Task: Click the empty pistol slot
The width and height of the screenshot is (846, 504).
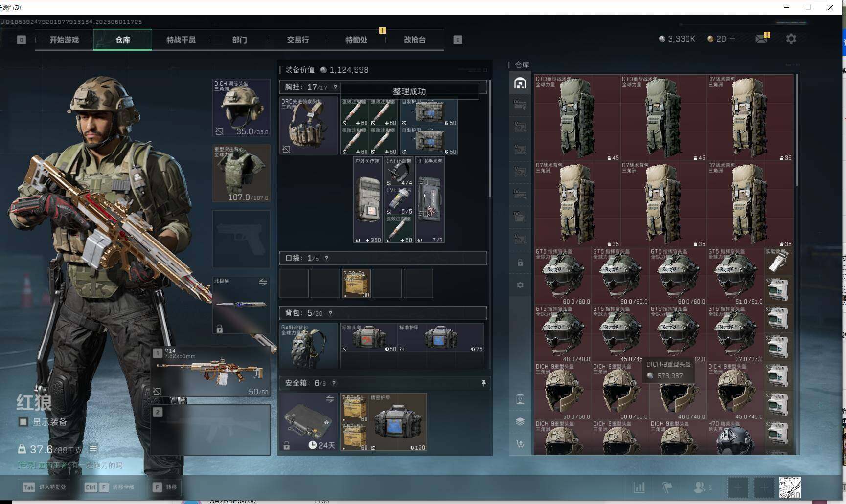Action: click(241, 239)
